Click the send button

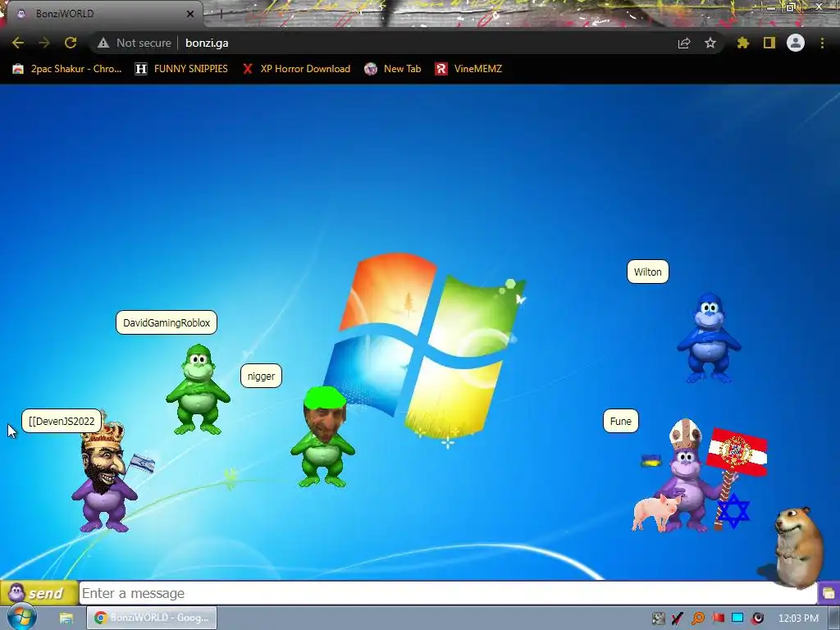click(39, 593)
